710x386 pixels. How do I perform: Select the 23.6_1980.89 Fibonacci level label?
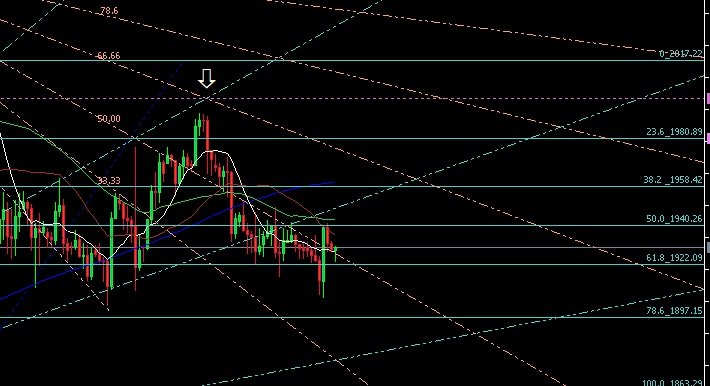(674, 132)
